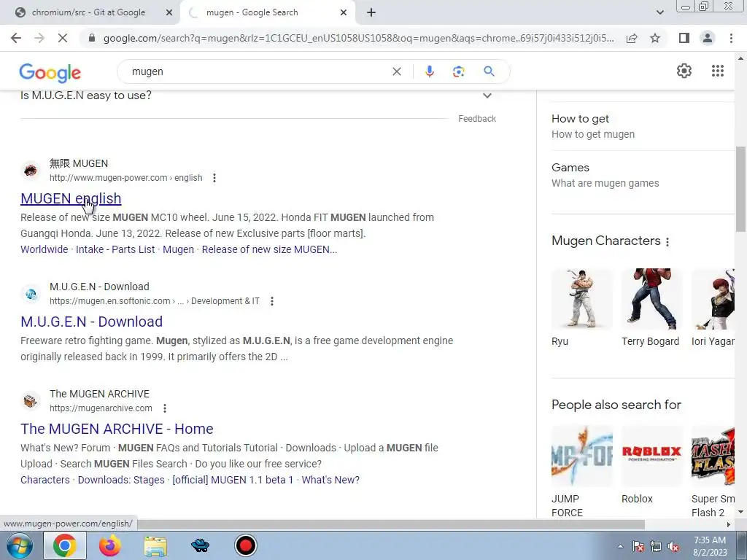Open Google quick settings gear
This screenshot has height=560, width=747.
684,71
